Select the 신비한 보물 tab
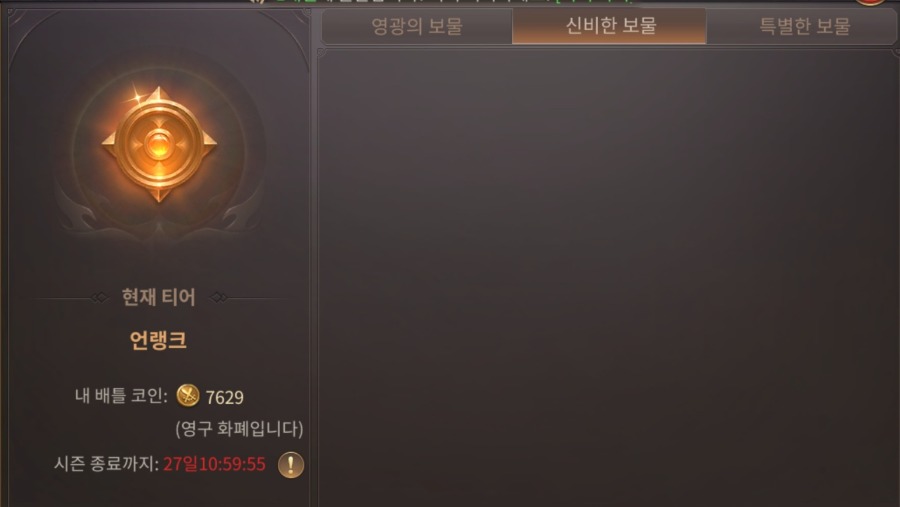Viewport: 900px width, 507px height. 610,26
